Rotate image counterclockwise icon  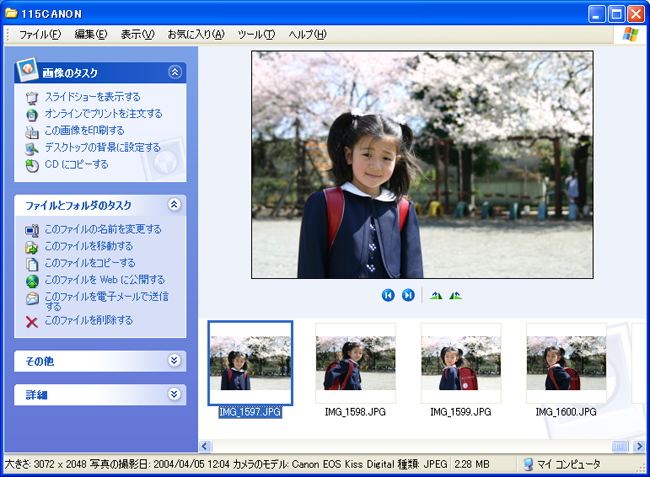click(x=456, y=295)
